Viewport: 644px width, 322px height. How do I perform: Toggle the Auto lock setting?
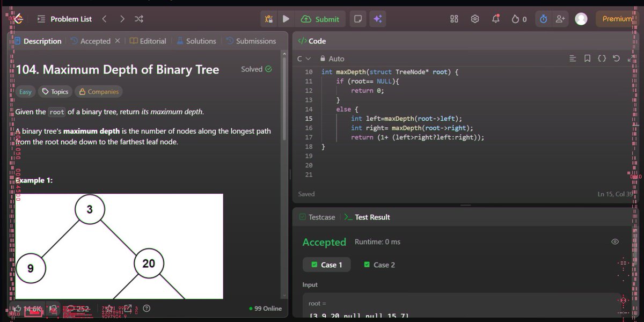pyautogui.click(x=332, y=58)
